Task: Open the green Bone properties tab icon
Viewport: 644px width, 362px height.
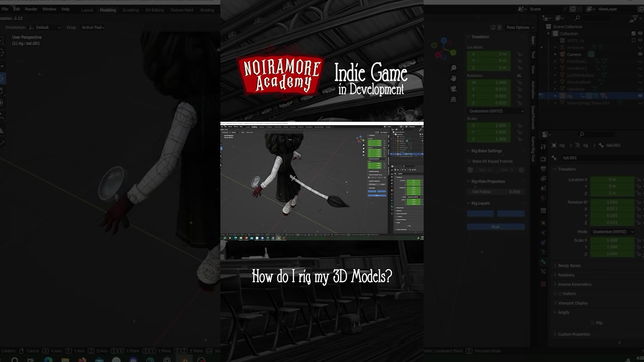Action: point(543,262)
